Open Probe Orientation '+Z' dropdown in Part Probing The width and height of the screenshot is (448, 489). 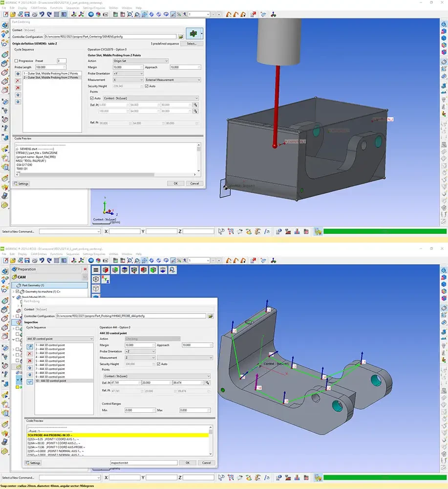pos(140,352)
